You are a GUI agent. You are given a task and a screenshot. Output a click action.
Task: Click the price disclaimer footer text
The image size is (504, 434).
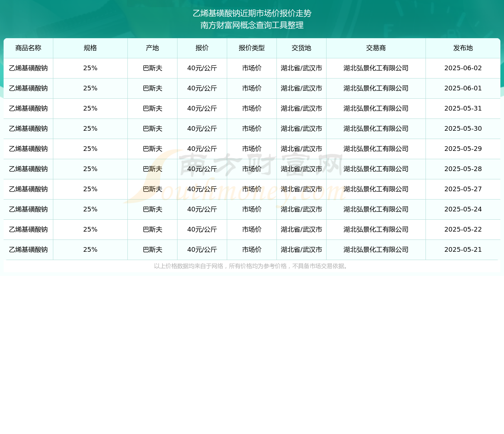click(251, 266)
